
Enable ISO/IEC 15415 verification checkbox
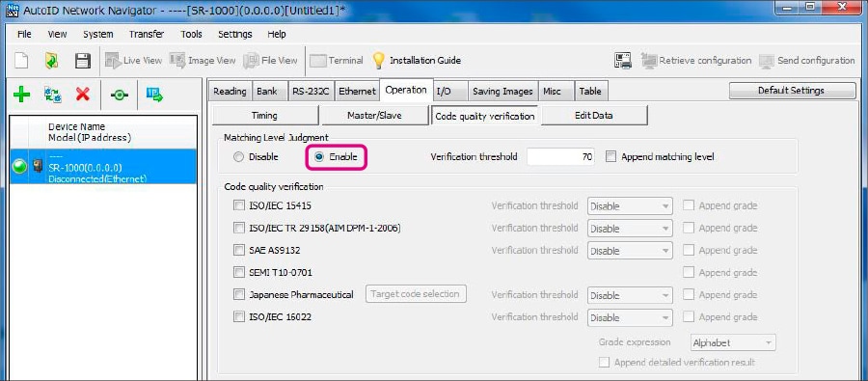click(239, 205)
